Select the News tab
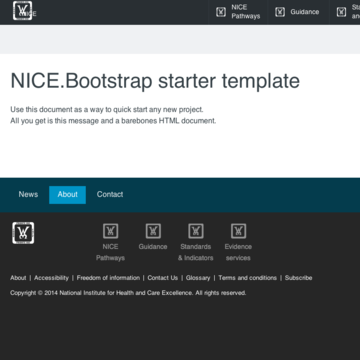The height and width of the screenshot is (360, 360). pos(28,194)
